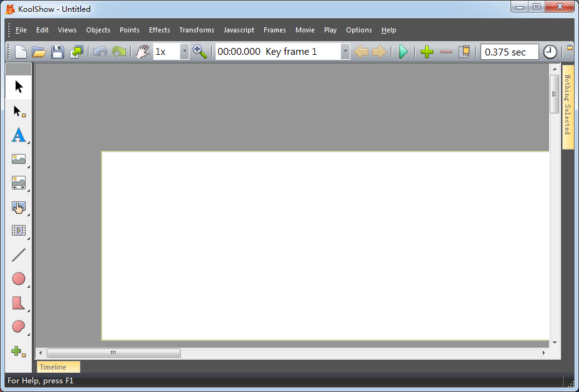Open the Timeline tab
Viewport: 579px width, 392px height.
(59, 367)
